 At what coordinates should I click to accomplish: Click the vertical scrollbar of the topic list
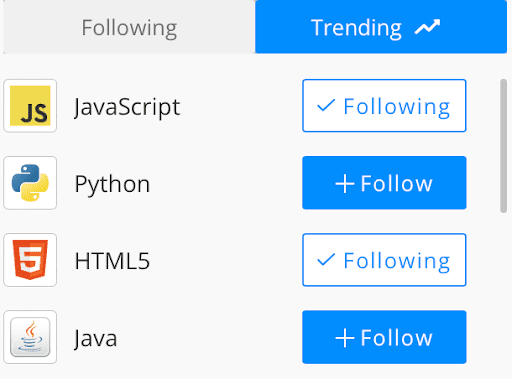(503, 146)
